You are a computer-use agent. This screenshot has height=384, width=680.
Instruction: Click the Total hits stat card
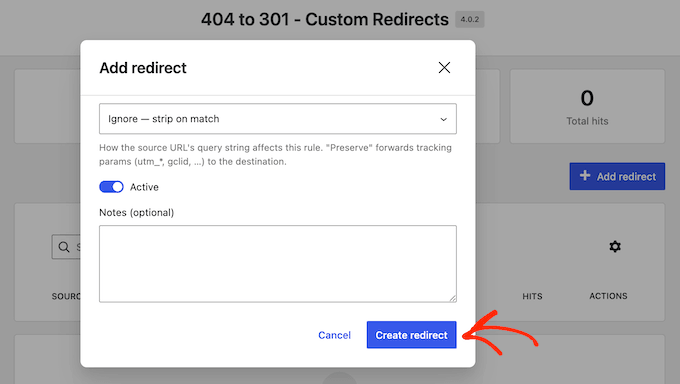click(x=587, y=106)
